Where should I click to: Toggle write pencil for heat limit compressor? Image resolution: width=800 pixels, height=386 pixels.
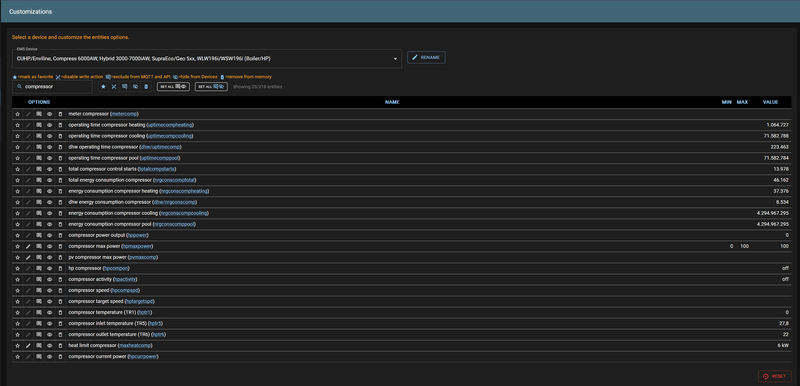(x=28, y=346)
